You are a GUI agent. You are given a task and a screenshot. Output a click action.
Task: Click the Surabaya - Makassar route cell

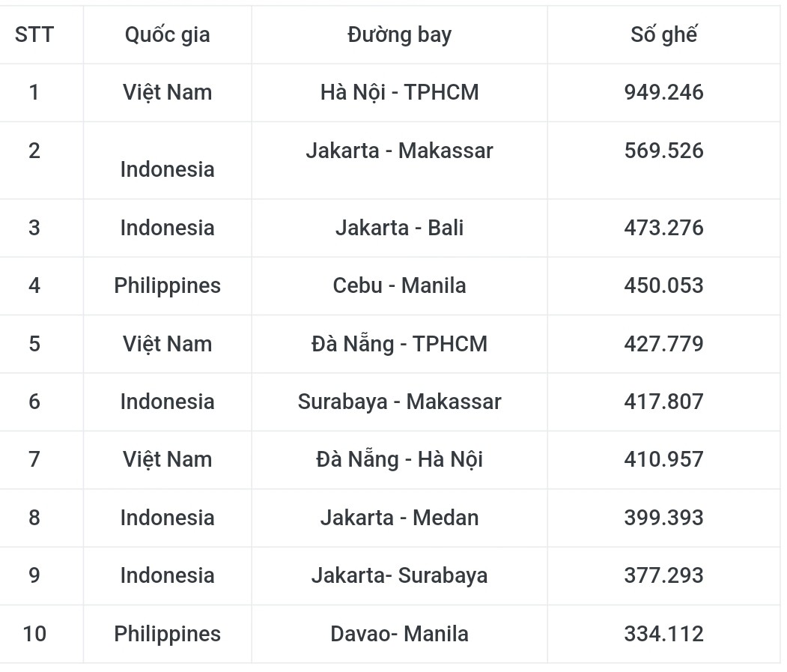[400, 402]
